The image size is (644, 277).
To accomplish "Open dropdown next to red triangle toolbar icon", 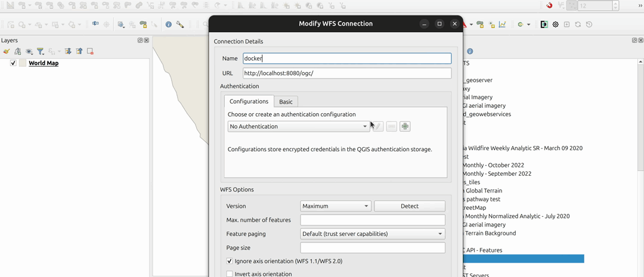I will [471, 24].
